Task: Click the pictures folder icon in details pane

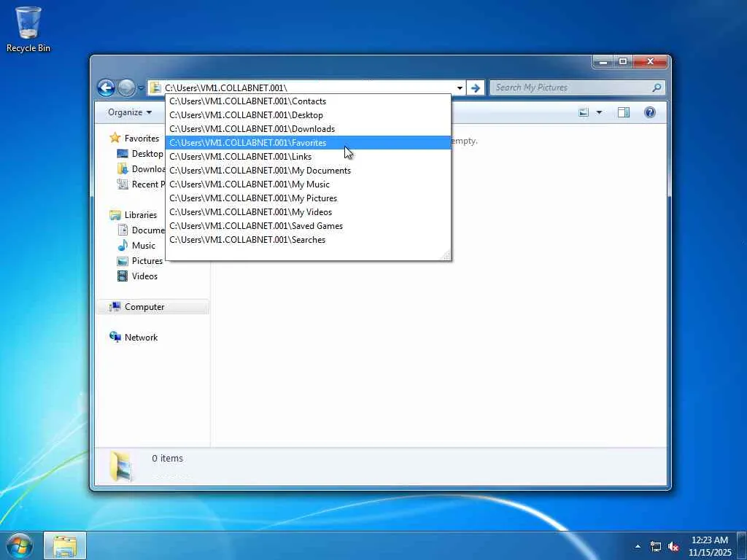Action: tap(121, 467)
